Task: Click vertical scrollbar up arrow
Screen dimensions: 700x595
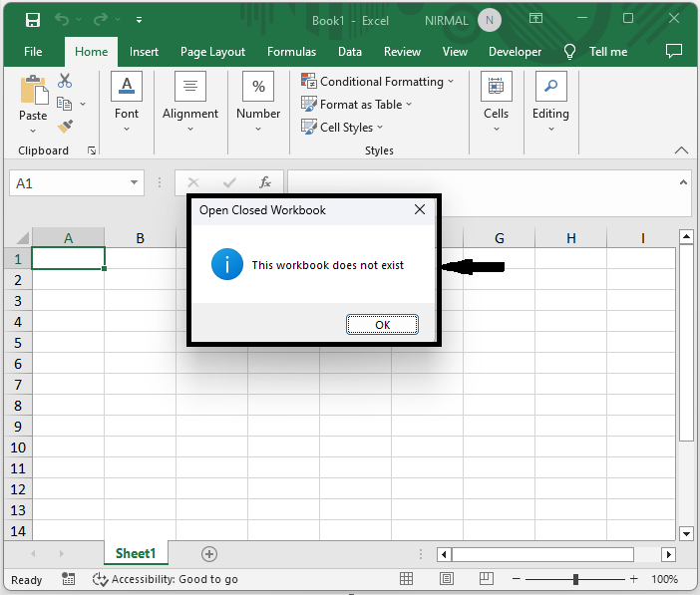Action: tap(686, 236)
